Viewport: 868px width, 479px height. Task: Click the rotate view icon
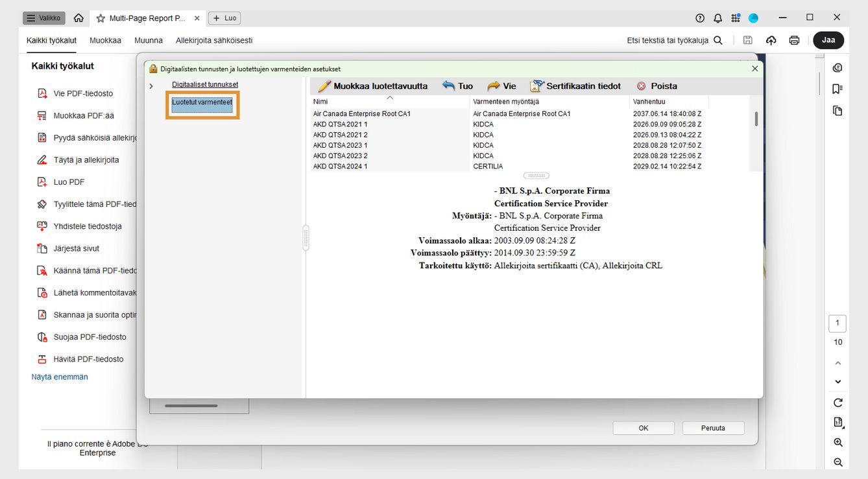[x=838, y=403]
